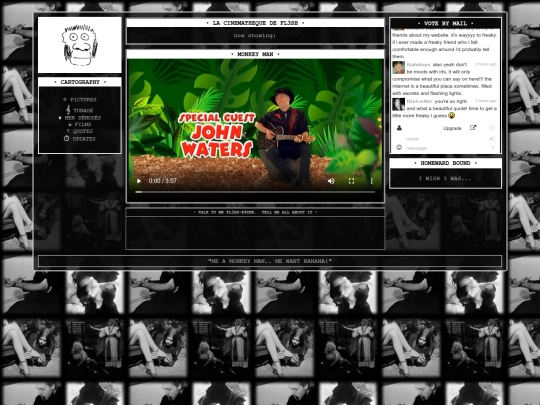Click the monkey face sketch image
Viewport: 540px width, 405px height.
click(x=80, y=45)
